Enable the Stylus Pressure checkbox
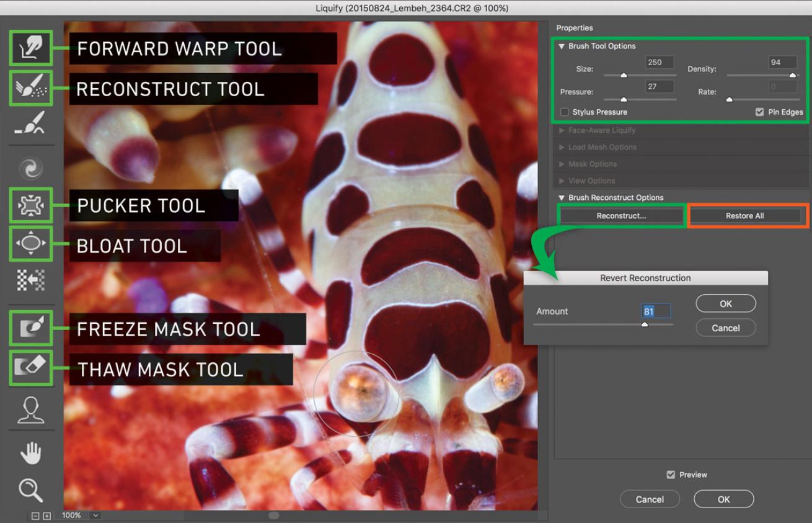812x523 pixels. (x=565, y=112)
